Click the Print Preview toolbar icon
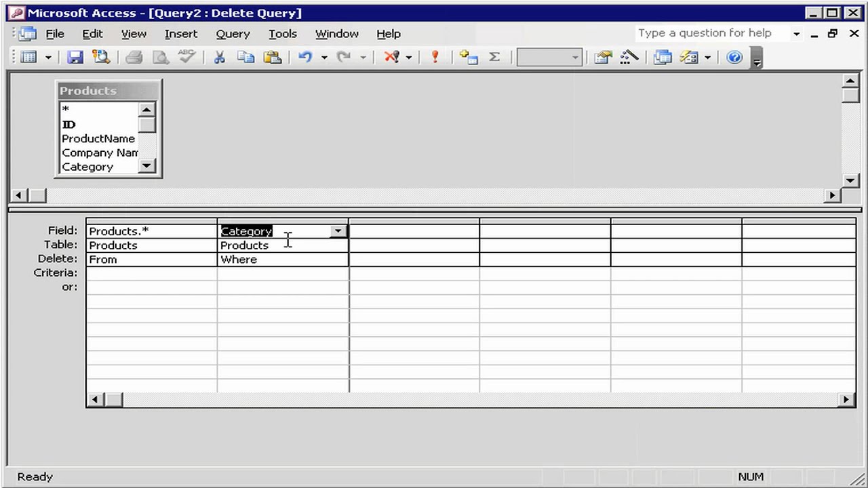The image size is (868, 488). (x=161, y=58)
